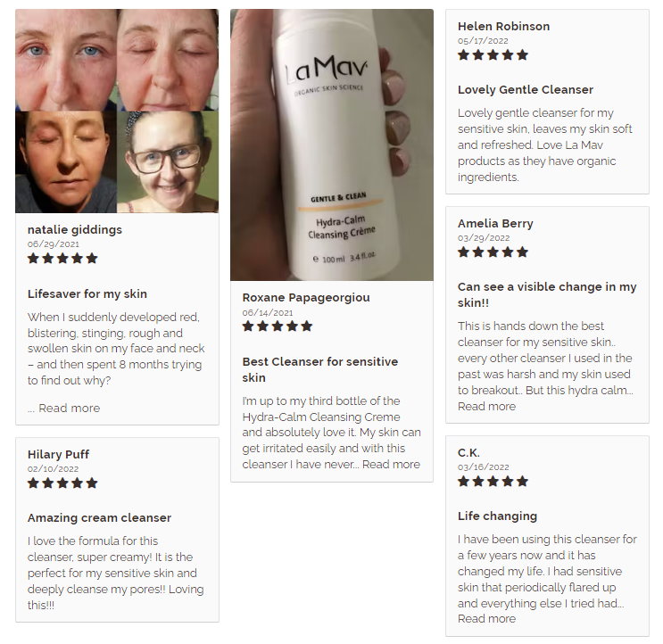Click the 'Best Cleanser for sensitive skin' title
Screen dimensions: 663x644
[320, 370]
